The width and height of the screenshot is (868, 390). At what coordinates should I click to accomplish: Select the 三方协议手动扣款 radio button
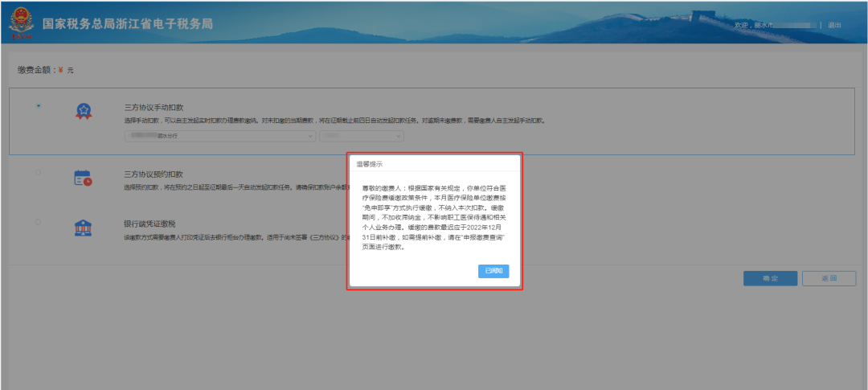38,106
